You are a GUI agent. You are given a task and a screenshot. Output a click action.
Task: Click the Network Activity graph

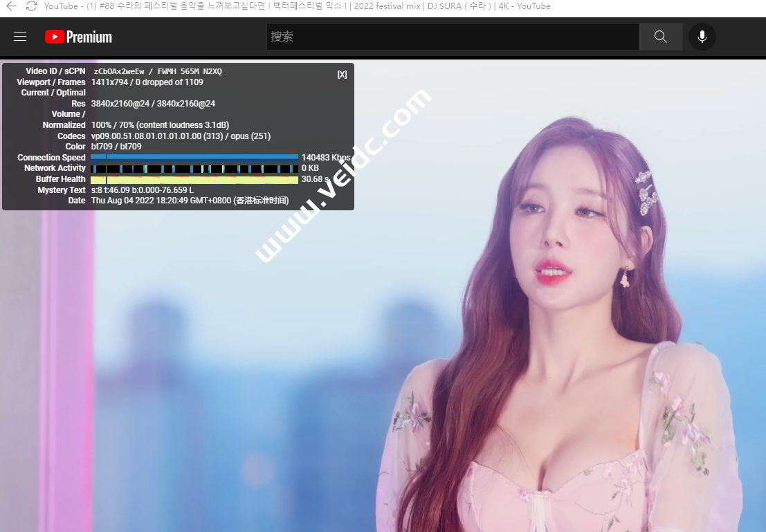click(x=194, y=169)
